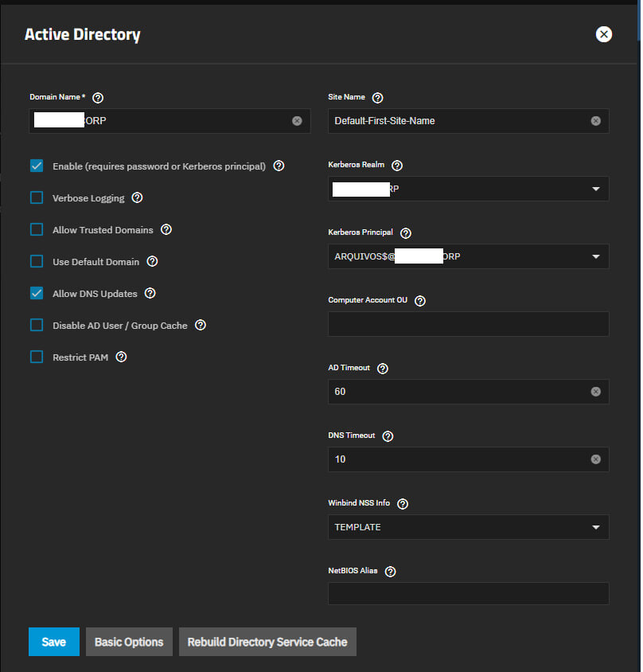Click Rebuild Directory Service Cache

(x=267, y=642)
